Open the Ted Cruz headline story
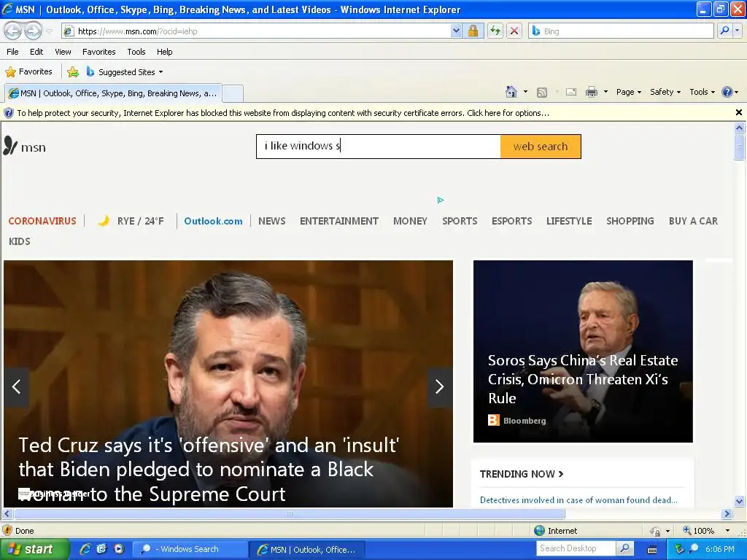This screenshot has width=747, height=560. (209, 470)
